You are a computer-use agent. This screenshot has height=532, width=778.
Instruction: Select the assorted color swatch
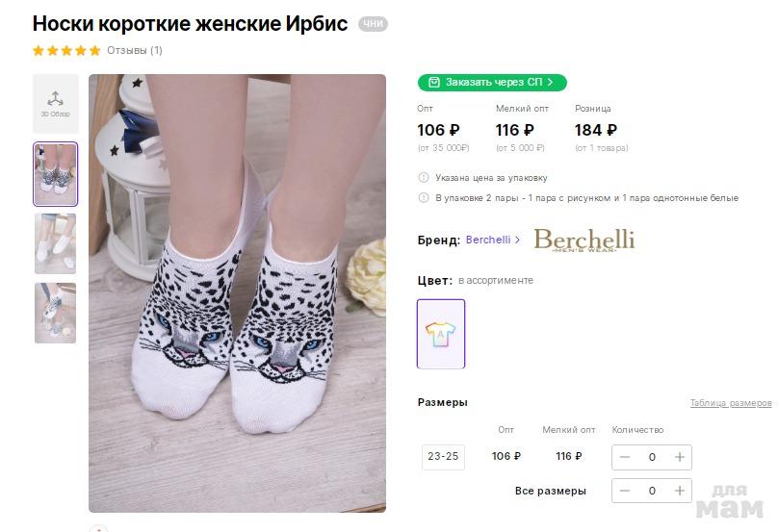click(x=441, y=334)
